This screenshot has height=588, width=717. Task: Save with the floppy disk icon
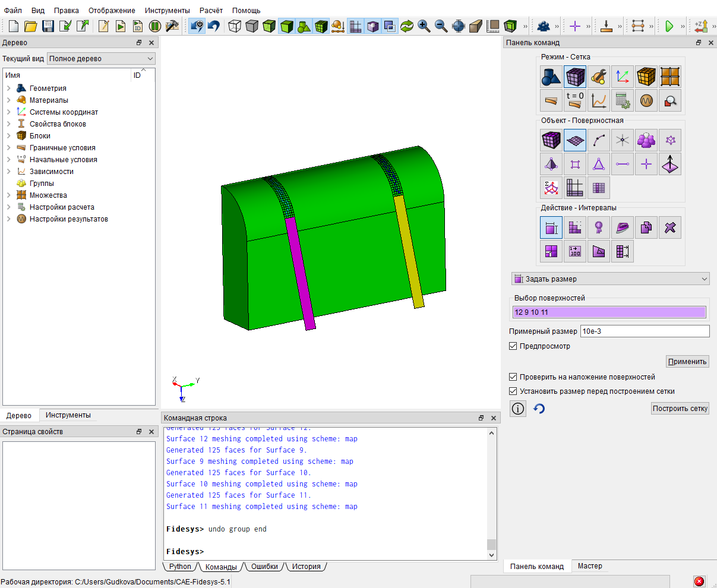(48, 26)
